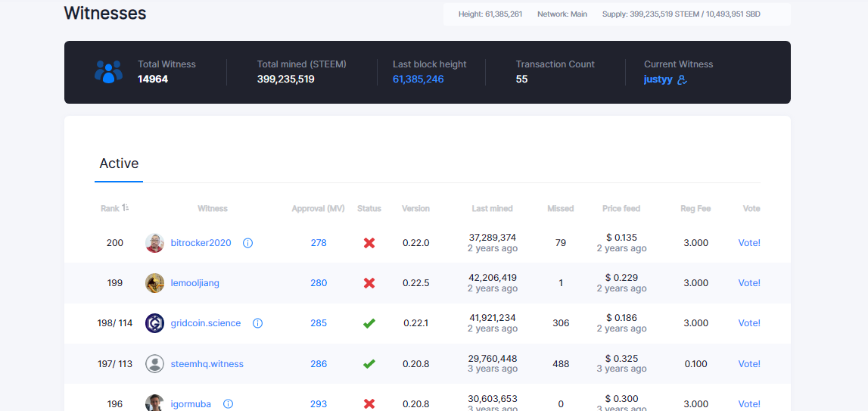Open lemooljiang witness profile

(194, 283)
